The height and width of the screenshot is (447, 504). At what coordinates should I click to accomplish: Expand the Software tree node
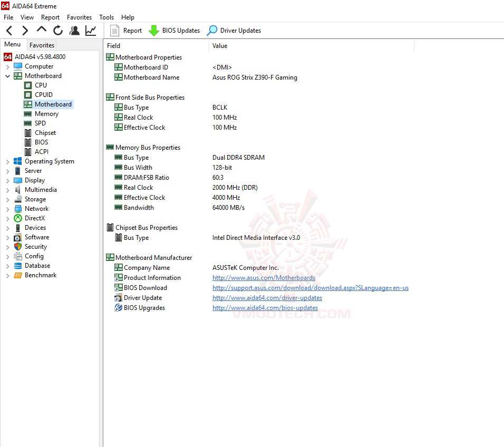coord(7,238)
